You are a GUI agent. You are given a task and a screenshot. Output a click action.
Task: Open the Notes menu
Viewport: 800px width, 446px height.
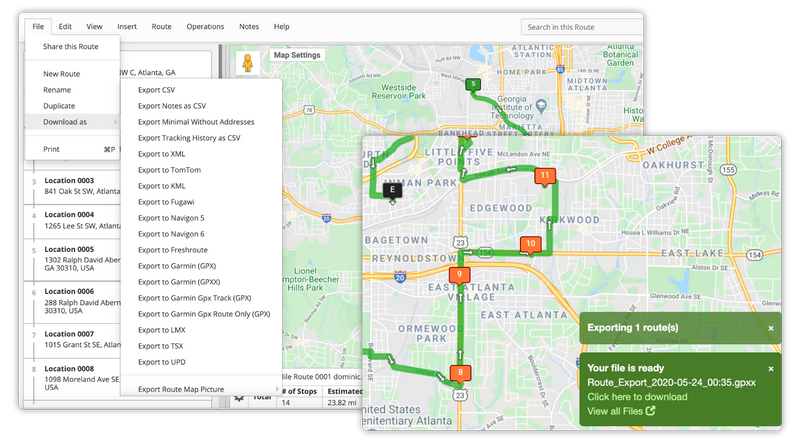click(x=249, y=27)
